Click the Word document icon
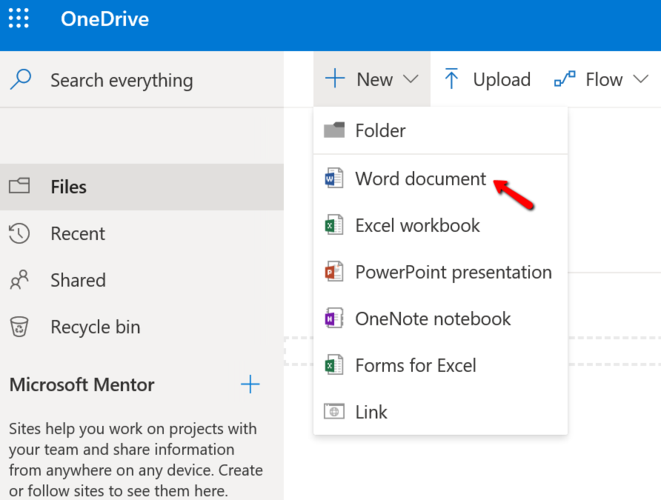 (x=333, y=178)
